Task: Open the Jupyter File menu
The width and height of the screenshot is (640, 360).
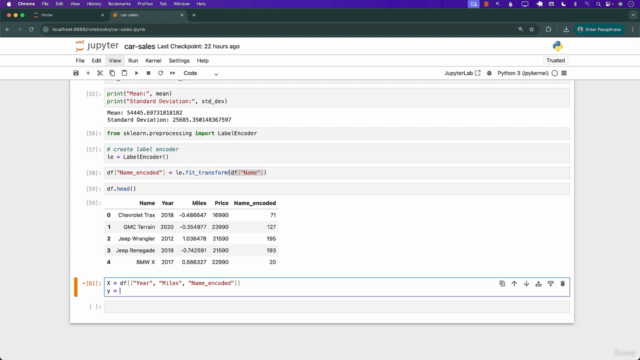Action: click(80, 60)
